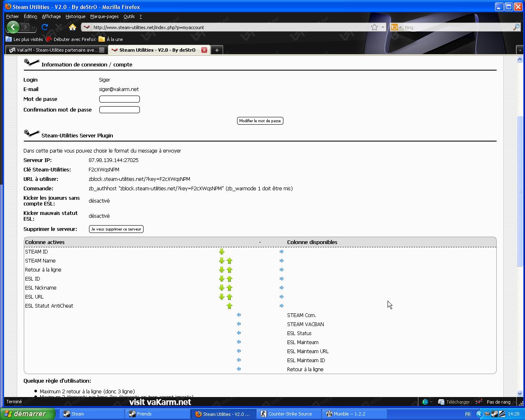The width and height of the screenshot is (525, 420).
Task: Remove ESL Nickname using its blue right arrow
Action: pos(281,288)
